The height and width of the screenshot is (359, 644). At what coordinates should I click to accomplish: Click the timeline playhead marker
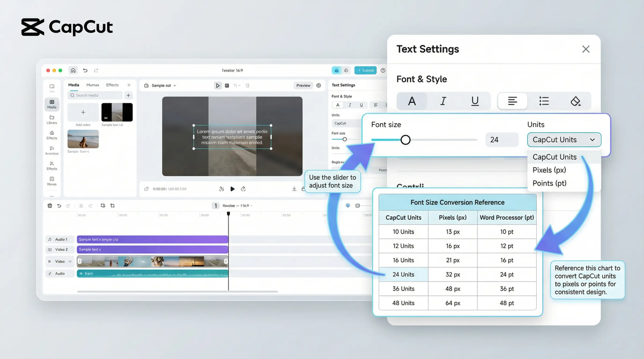228,214
